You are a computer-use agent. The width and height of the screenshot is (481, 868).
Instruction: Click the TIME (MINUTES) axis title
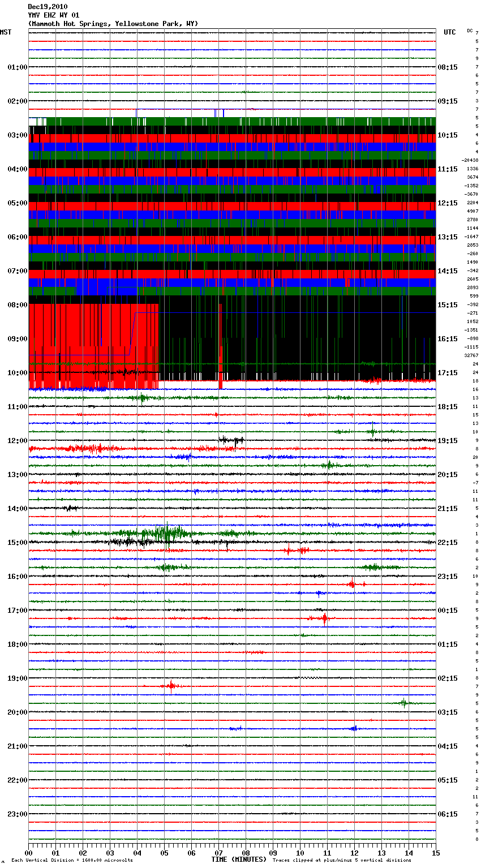(239, 860)
